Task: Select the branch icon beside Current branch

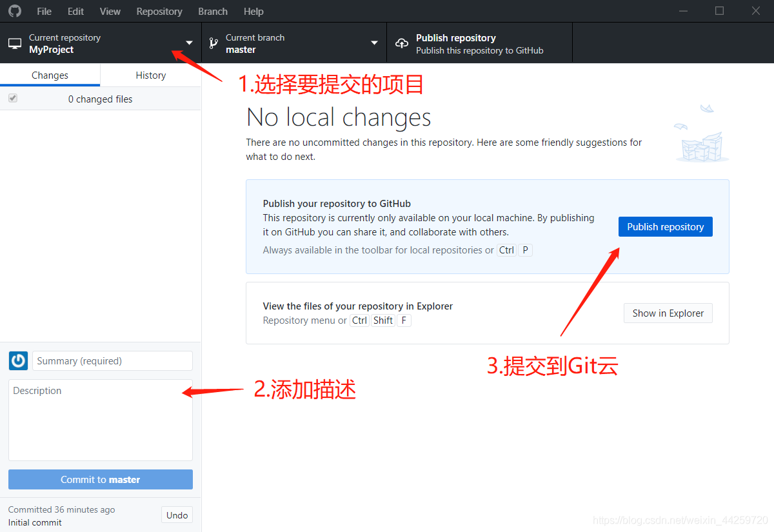Action: pyautogui.click(x=213, y=43)
